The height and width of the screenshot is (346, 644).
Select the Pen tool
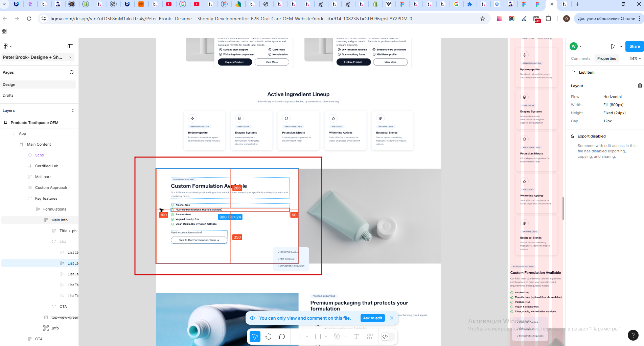click(x=337, y=337)
